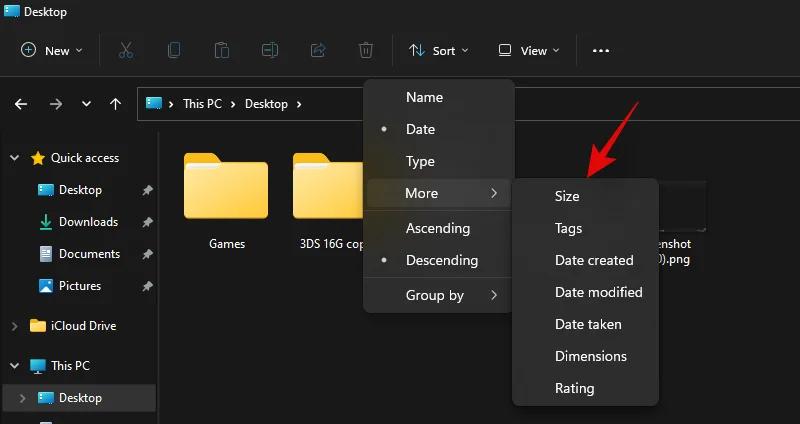Open the More submenu entry

click(x=439, y=193)
